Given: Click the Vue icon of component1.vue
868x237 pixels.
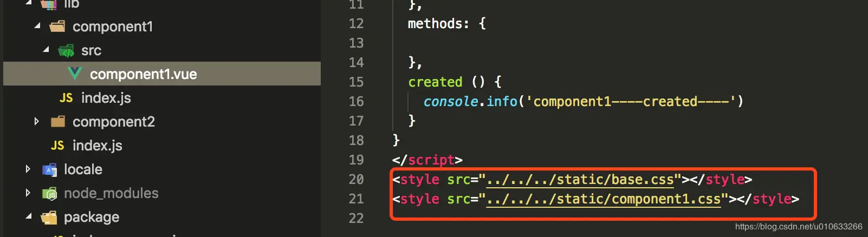Looking at the screenshot, I should click(x=75, y=74).
